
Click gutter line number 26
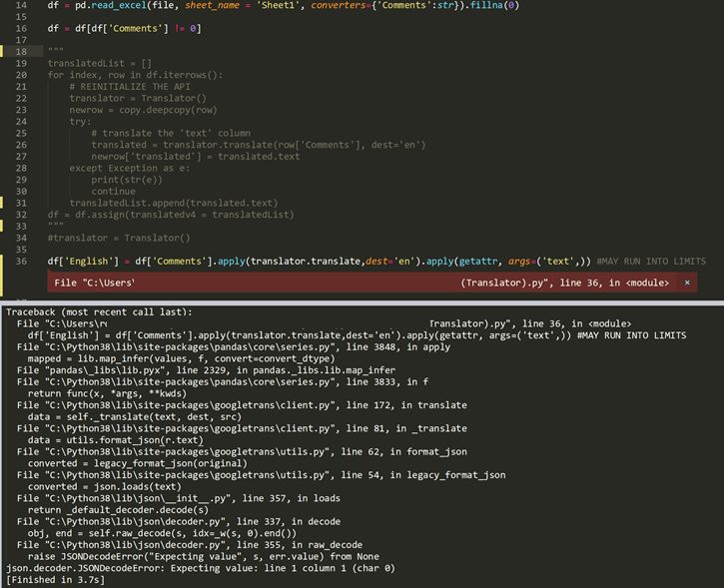pos(21,145)
